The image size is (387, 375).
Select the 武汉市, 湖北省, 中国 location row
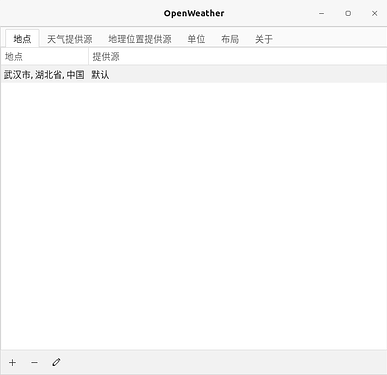pyautogui.click(x=194, y=74)
